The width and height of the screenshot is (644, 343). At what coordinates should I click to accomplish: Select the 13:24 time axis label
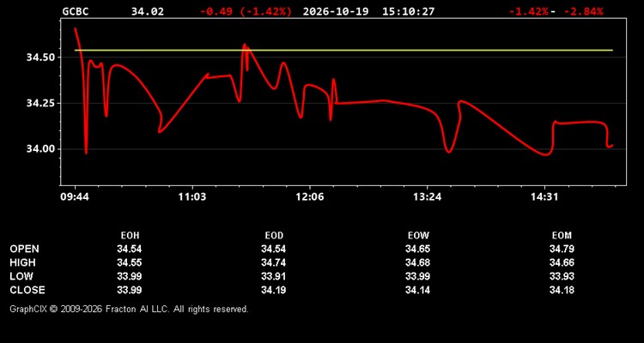pyautogui.click(x=427, y=197)
